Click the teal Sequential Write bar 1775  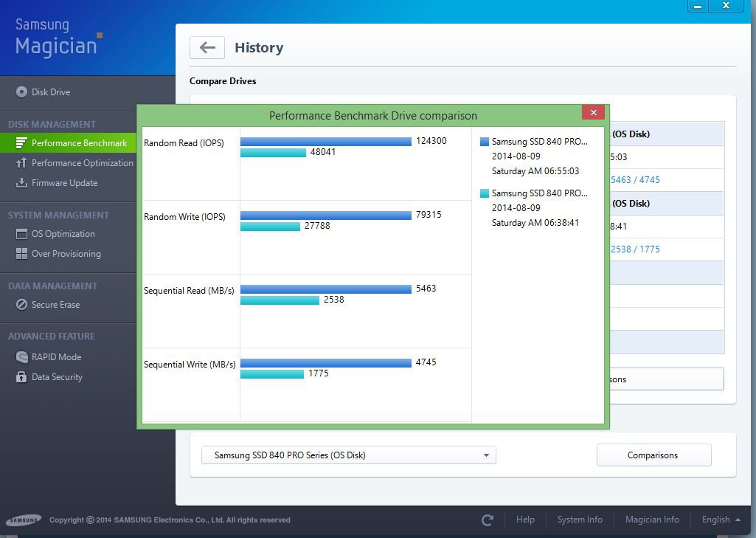(x=272, y=374)
